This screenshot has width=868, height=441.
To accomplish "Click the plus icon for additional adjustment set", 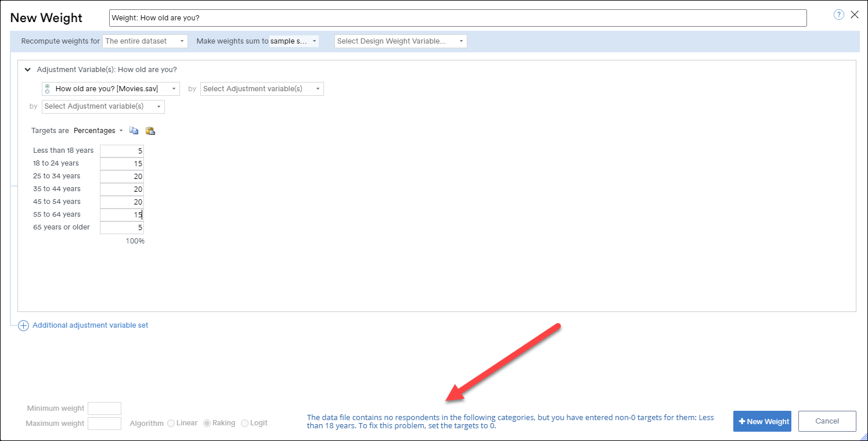I will point(23,326).
